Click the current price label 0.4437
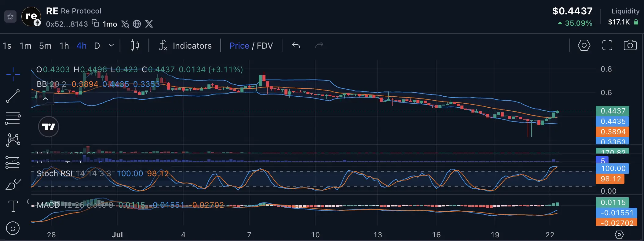 612,111
